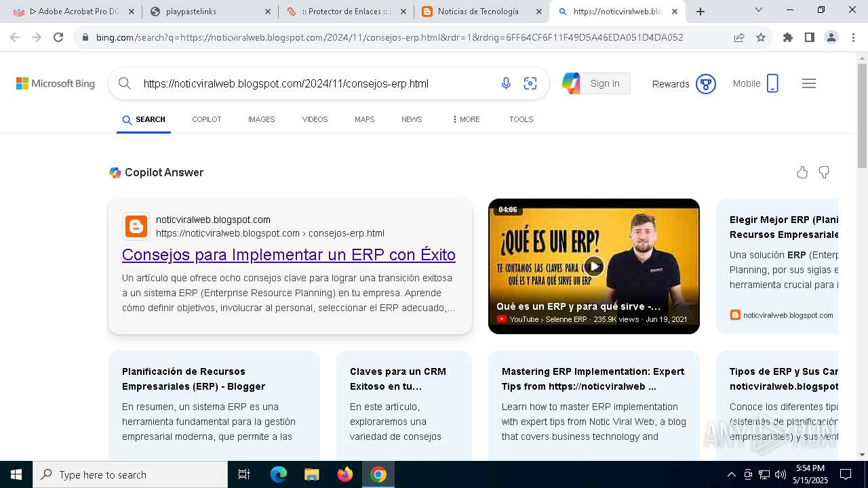
Task: Open the volume control in system tray
Action: [x=781, y=474]
